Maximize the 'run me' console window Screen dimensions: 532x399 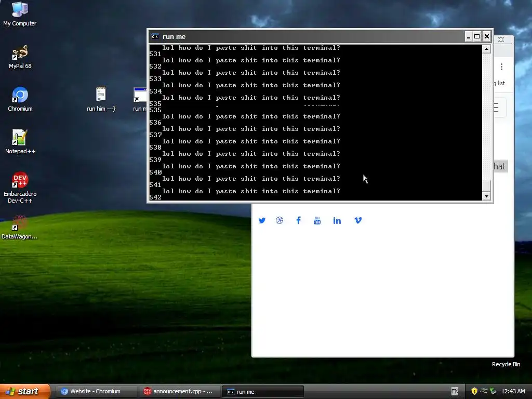click(477, 37)
